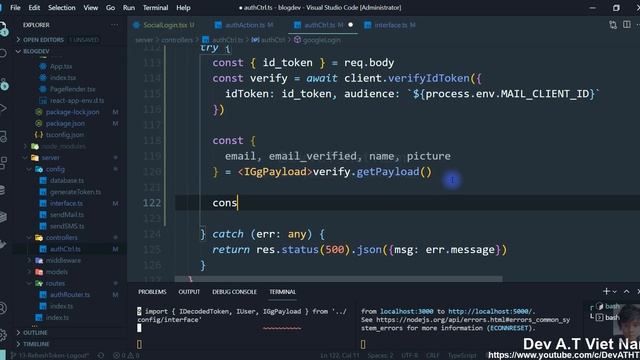Open the stacked layers icon in activity bar
Screen dimensions: 640x360
click(3, 217)
